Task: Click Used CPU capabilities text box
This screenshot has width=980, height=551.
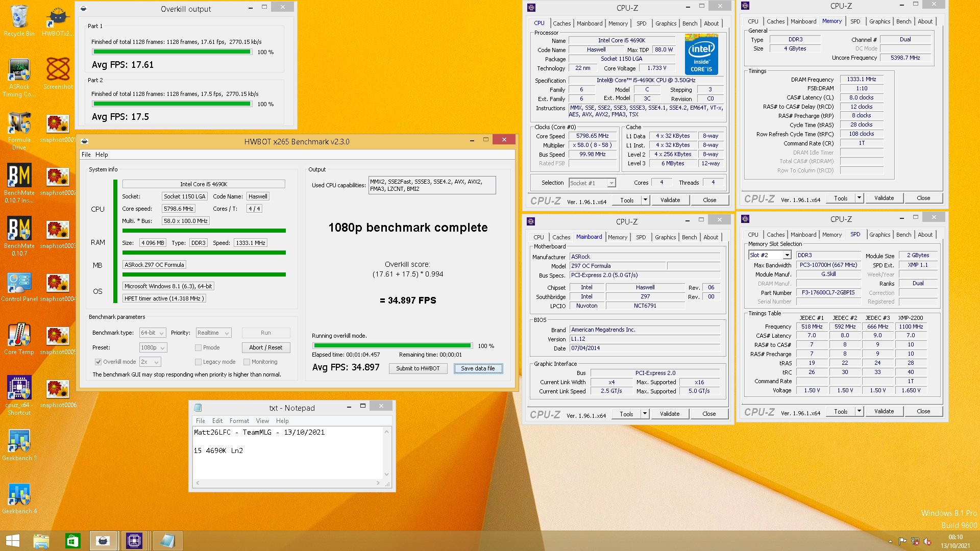Action: point(432,185)
